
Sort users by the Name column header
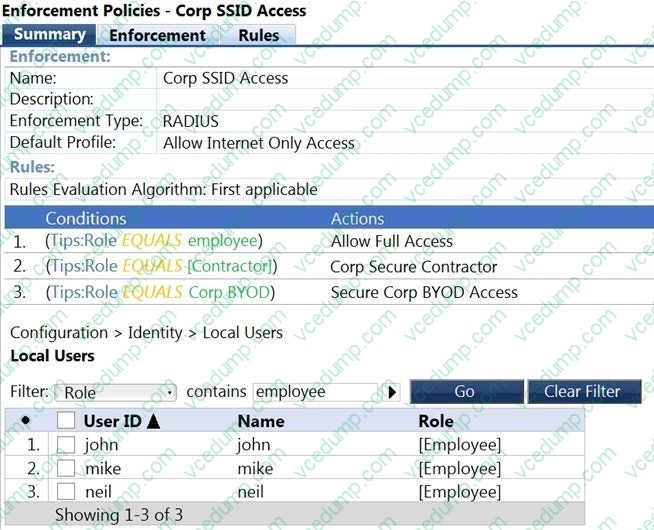(x=261, y=421)
